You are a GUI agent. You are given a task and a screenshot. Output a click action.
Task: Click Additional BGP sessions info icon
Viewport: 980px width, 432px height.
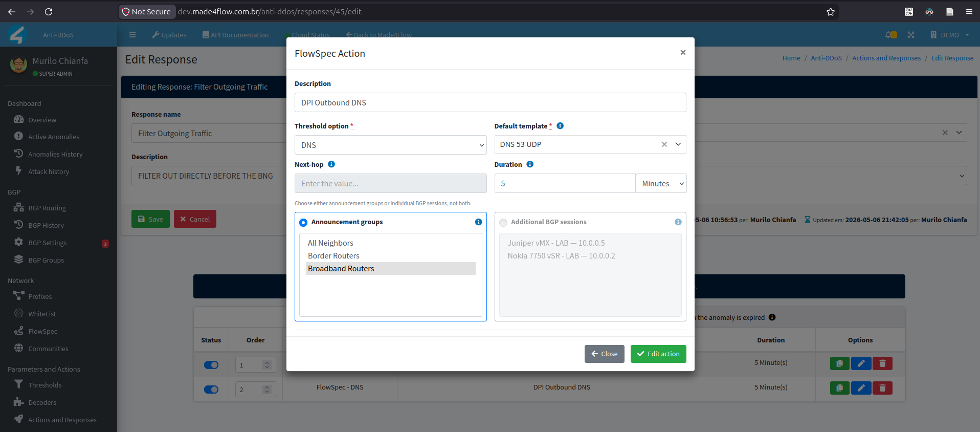(678, 222)
